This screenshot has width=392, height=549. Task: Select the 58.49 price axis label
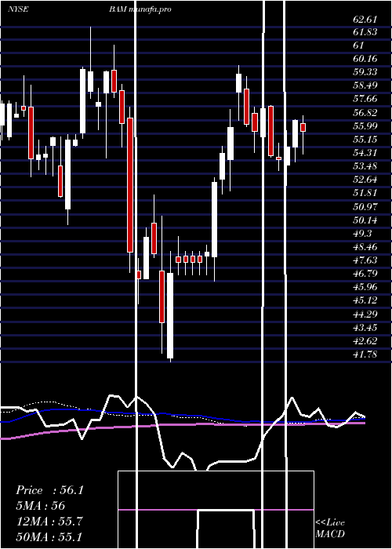click(365, 85)
